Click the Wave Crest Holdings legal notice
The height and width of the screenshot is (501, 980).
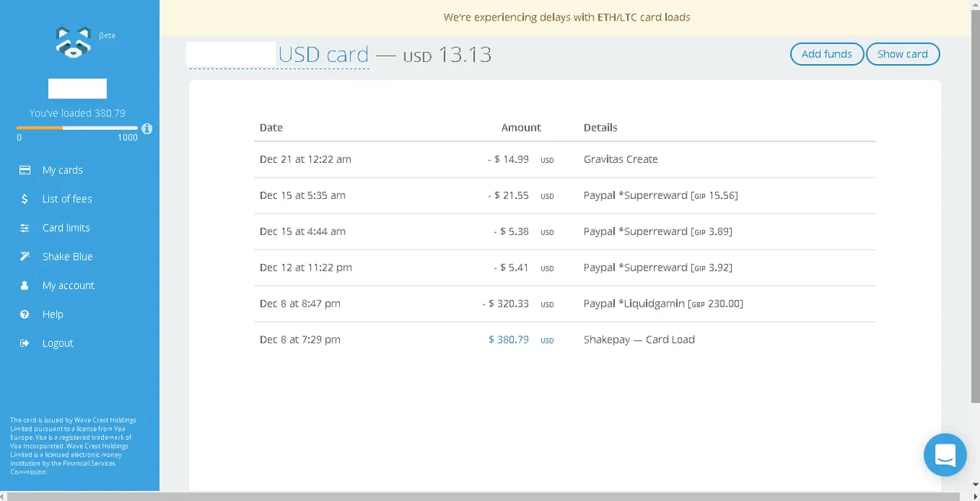point(74,446)
